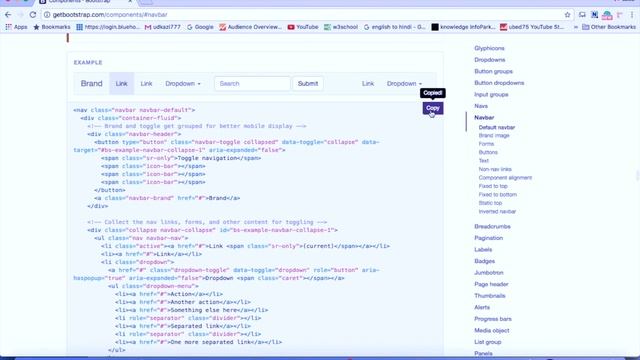This screenshot has width=640, height=360.
Task: Open the Other Bookmarks folder
Action: pyautogui.click(x=609, y=27)
